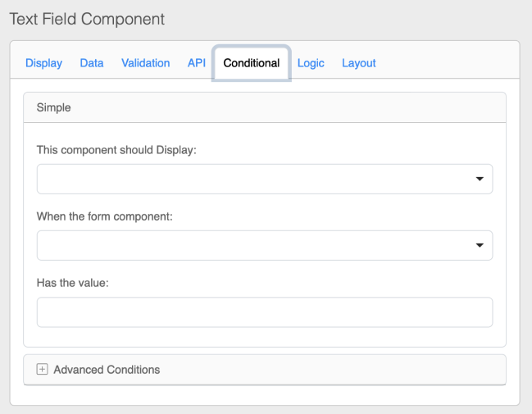Open the Data tab
Image resolution: width=532 pixels, height=414 pixels.
point(92,63)
